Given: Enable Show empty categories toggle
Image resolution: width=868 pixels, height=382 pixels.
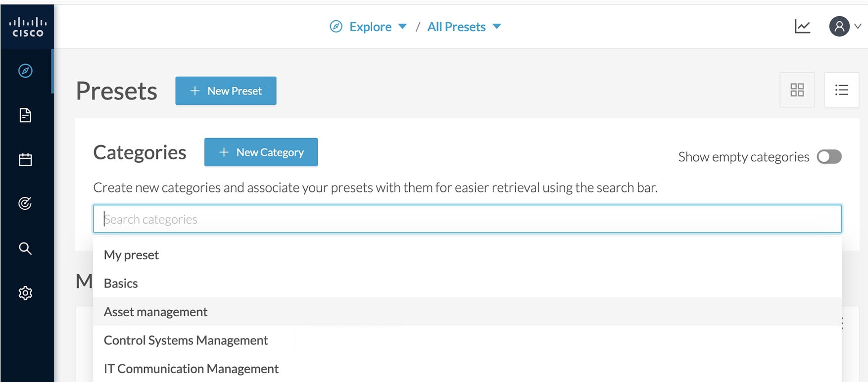Looking at the screenshot, I should click(829, 157).
